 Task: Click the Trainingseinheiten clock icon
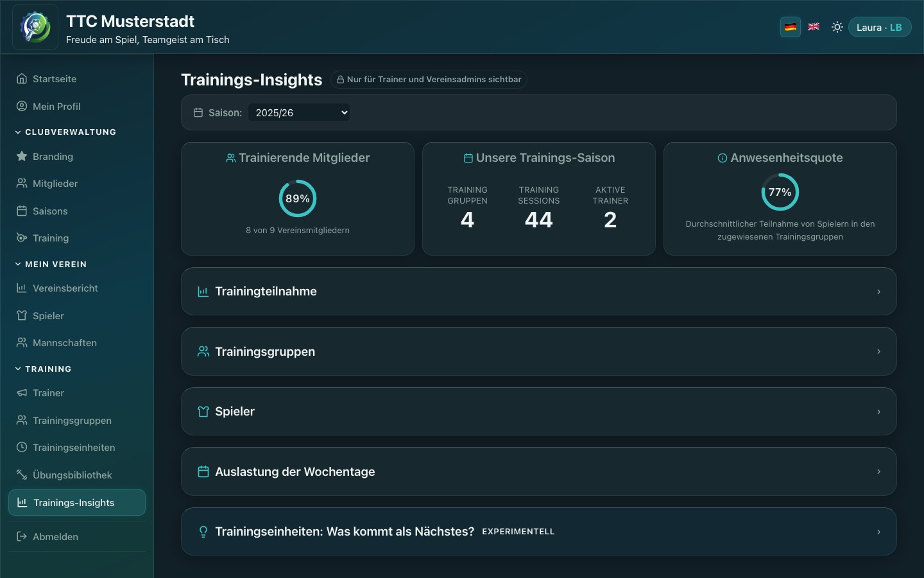[22, 448]
